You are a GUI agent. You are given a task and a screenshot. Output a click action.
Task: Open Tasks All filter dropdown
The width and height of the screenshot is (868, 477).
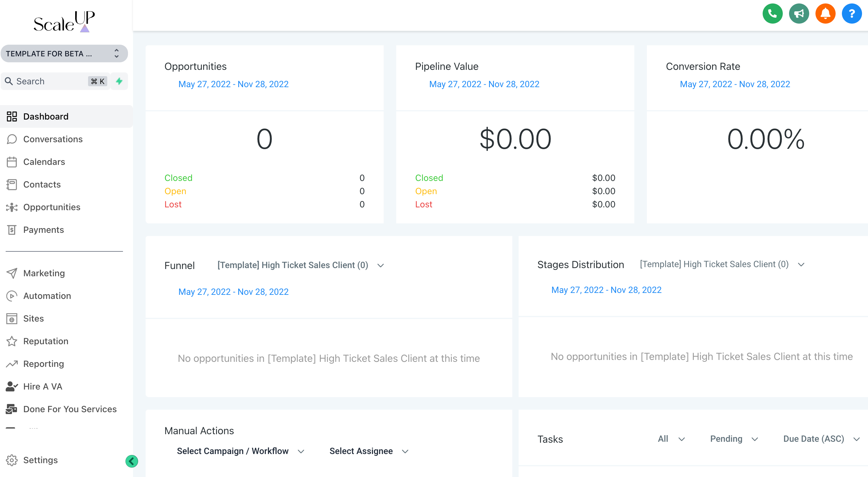[671, 439]
